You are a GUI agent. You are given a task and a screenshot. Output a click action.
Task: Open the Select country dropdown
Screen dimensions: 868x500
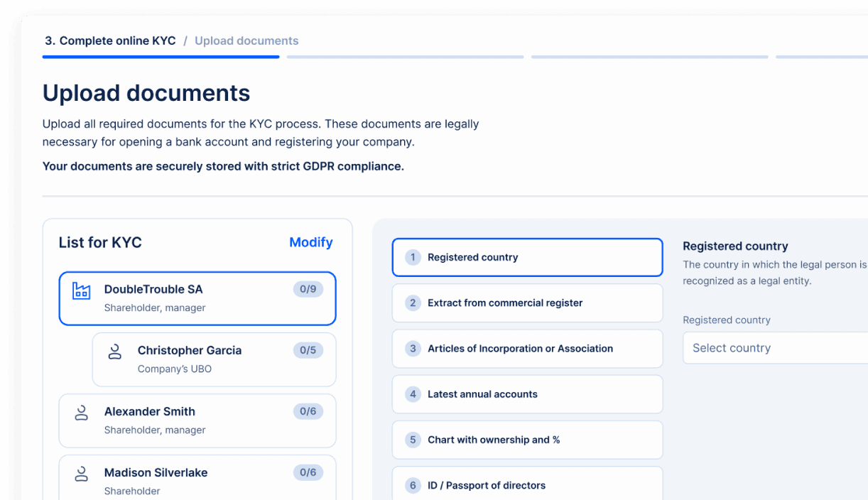pos(775,348)
